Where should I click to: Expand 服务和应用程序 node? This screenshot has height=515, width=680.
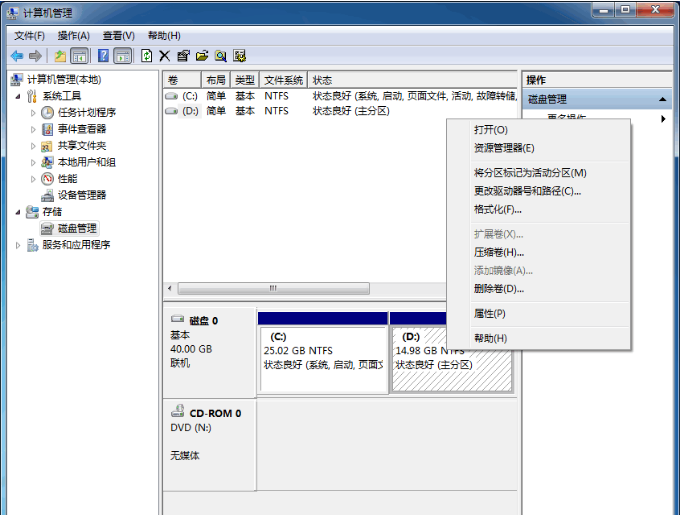pyautogui.click(x=18, y=245)
